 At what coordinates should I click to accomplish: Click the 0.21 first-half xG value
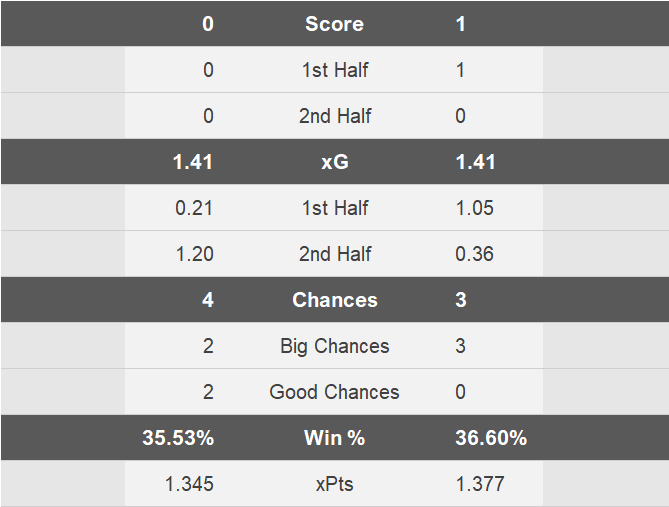click(194, 208)
